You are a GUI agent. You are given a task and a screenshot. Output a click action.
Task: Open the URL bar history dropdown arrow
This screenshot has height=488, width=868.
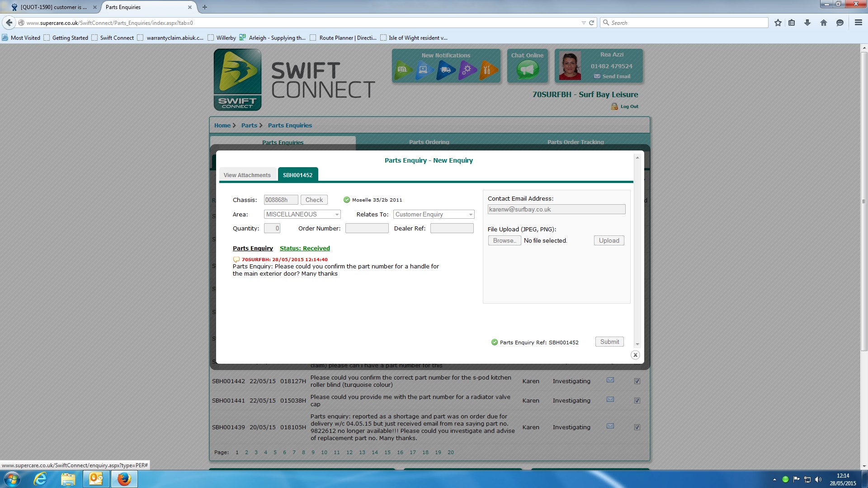pyautogui.click(x=583, y=23)
